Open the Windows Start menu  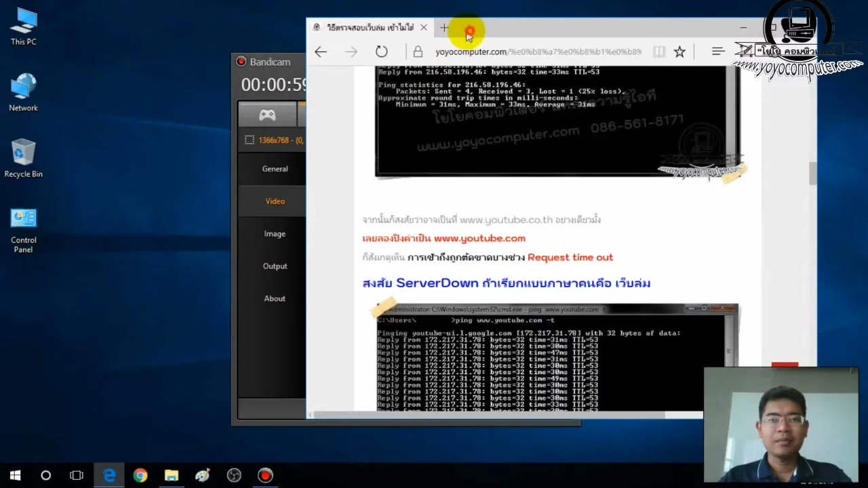(15, 475)
